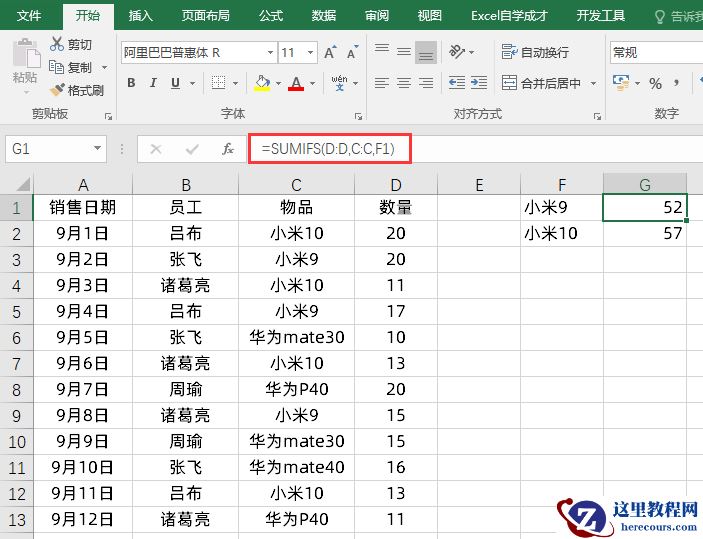Click cell 华为mate40 in column C
This screenshot has width=703, height=539.
pyautogui.click(x=296, y=467)
